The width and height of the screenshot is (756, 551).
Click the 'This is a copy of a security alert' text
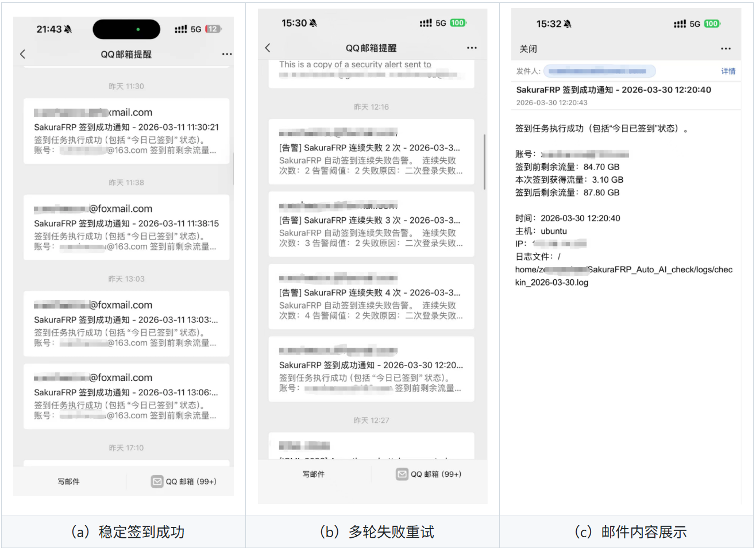pyautogui.click(x=355, y=64)
